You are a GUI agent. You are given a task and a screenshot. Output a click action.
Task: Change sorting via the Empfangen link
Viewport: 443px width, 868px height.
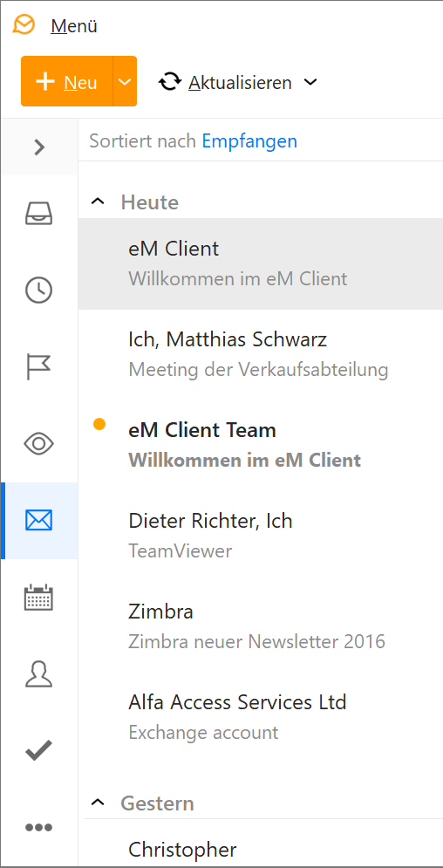click(249, 141)
